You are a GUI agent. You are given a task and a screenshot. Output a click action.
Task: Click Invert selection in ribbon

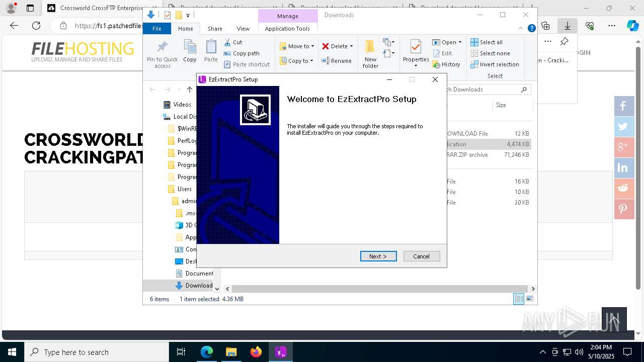coord(495,64)
